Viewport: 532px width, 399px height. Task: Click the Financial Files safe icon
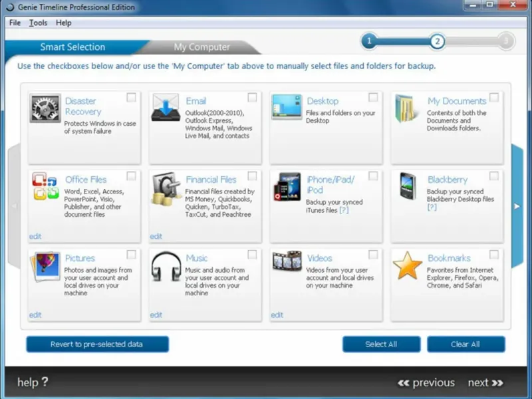pos(167,189)
